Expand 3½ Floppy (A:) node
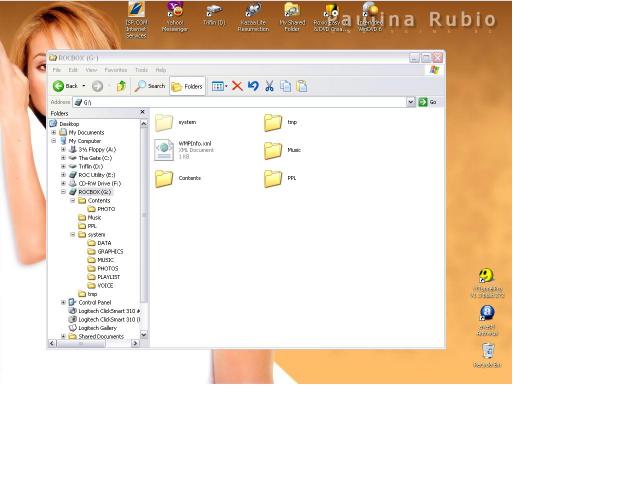 point(63,149)
